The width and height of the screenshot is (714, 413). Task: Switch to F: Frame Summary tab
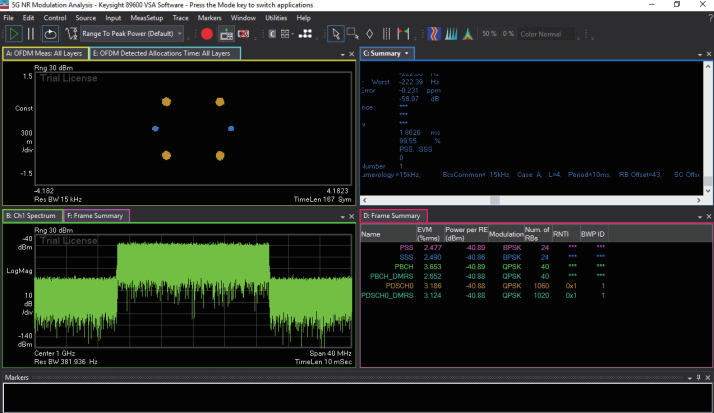click(95, 215)
